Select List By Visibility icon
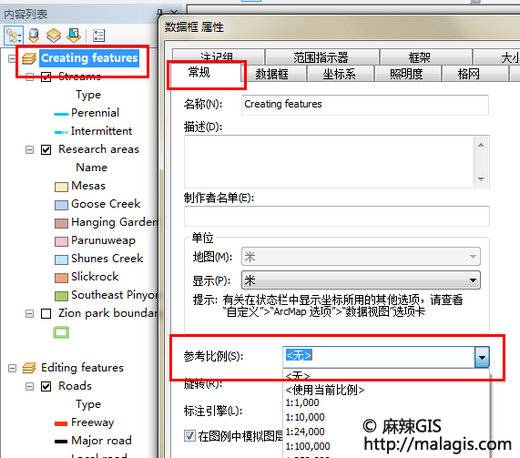Screen dimensions: 520x458 pyautogui.click(x=54, y=35)
